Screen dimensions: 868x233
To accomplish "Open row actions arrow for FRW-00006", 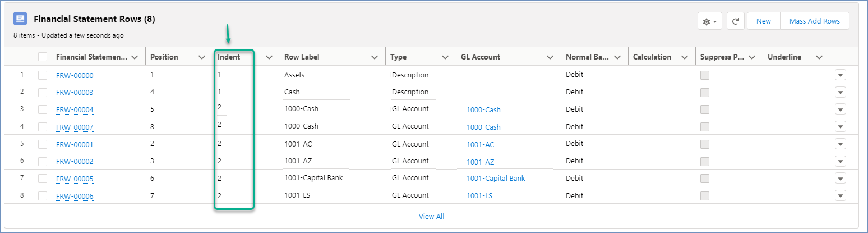I will tap(840, 195).
